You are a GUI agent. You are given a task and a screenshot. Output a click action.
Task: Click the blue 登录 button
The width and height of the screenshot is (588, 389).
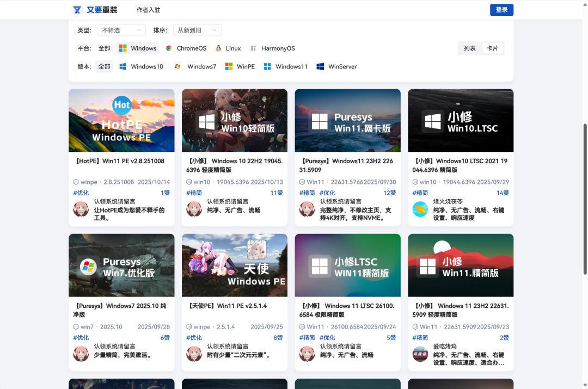point(501,10)
